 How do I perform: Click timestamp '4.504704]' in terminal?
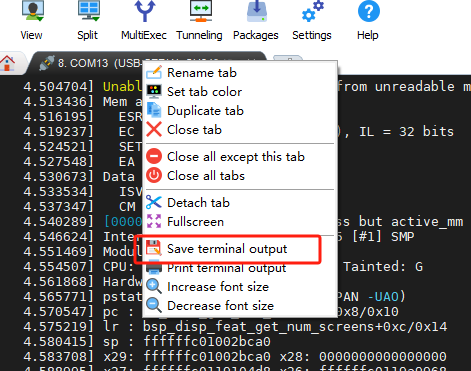(x=58, y=86)
